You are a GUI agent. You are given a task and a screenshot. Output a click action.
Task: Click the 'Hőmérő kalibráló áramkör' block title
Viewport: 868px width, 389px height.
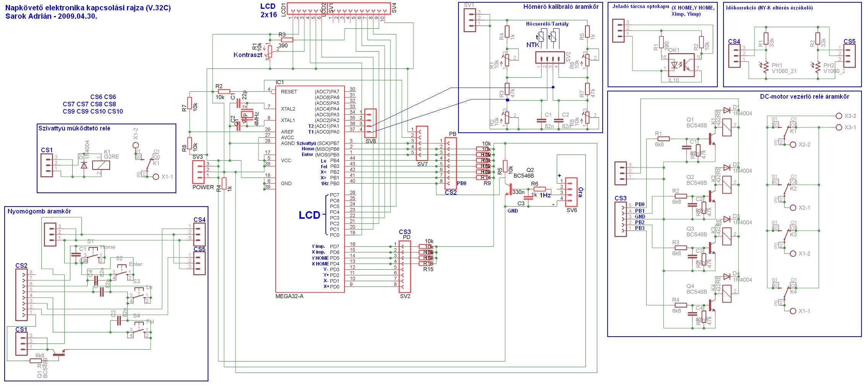[x=561, y=7]
